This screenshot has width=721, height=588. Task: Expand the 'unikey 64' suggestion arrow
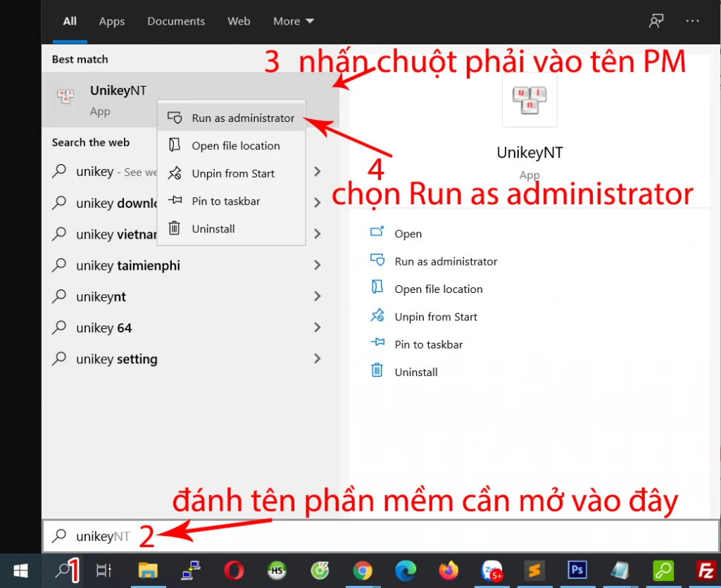point(318,327)
